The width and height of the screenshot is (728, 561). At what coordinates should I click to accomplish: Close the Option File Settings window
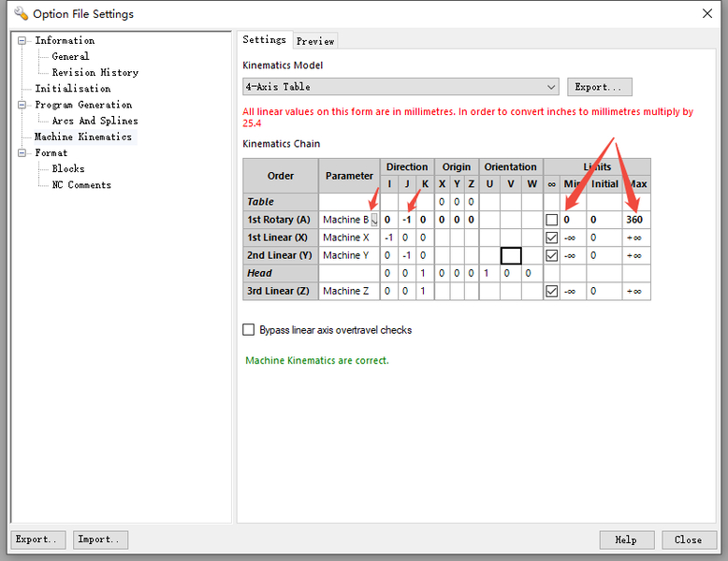click(x=706, y=13)
